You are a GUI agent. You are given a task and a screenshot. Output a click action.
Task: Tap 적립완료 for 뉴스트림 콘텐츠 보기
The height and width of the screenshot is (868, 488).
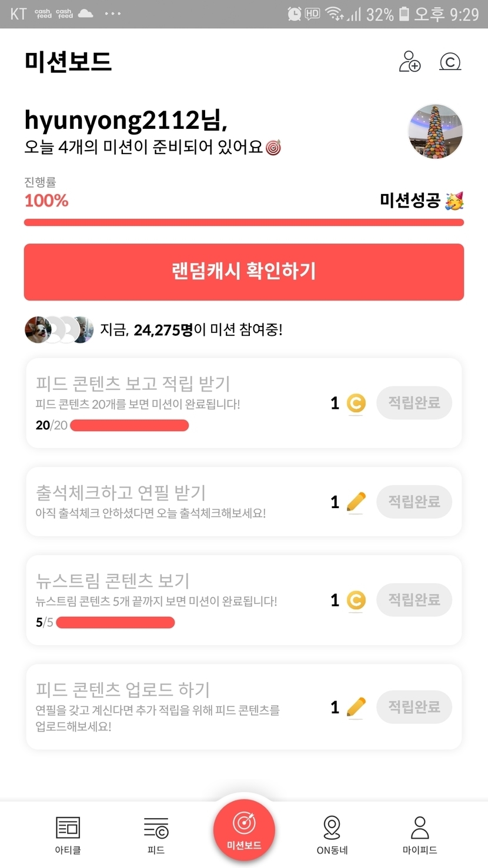414,600
